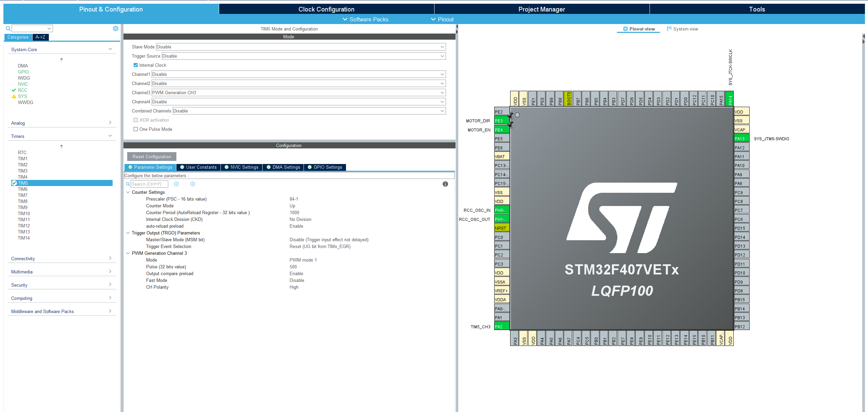Open the Channel2 dropdown
The image size is (868, 412).
pyautogui.click(x=298, y=83)
